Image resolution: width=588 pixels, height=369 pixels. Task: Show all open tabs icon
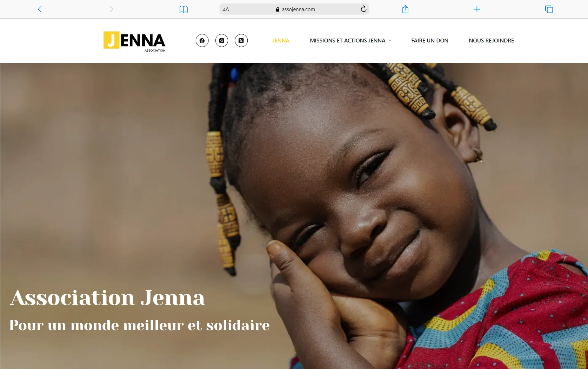(549, 9)
